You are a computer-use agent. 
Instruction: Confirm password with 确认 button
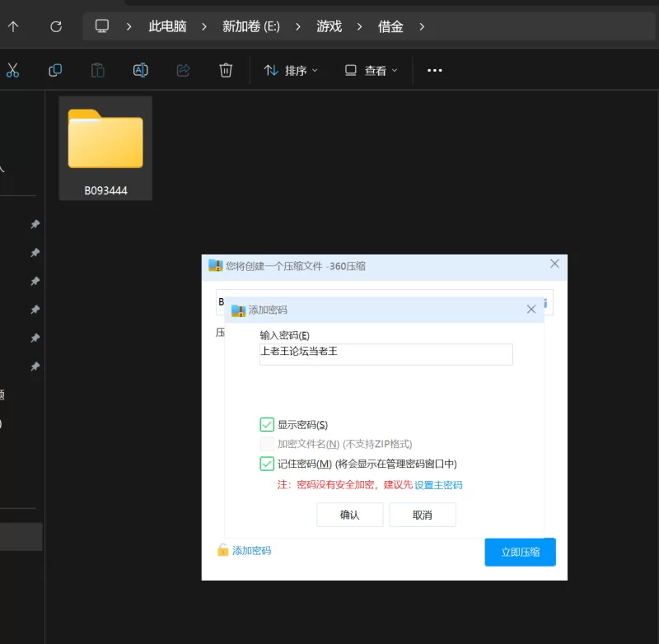click(349, 515)
